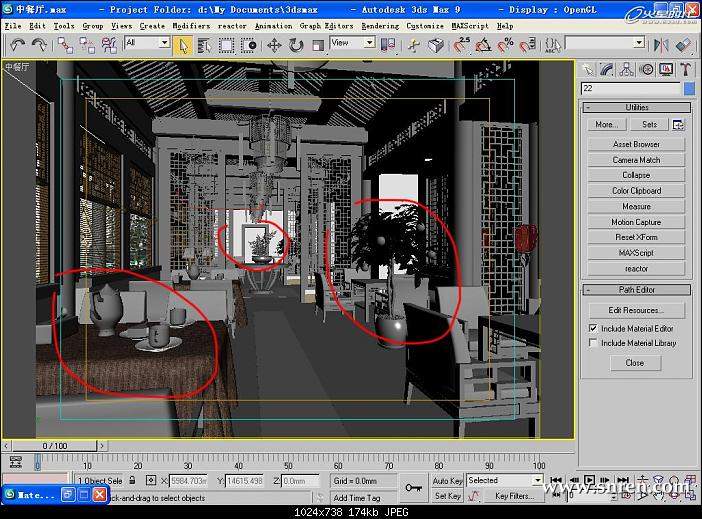702x519 pixels.
Task: Switch to the Utilities hammer tab
Action: [685, 68]
